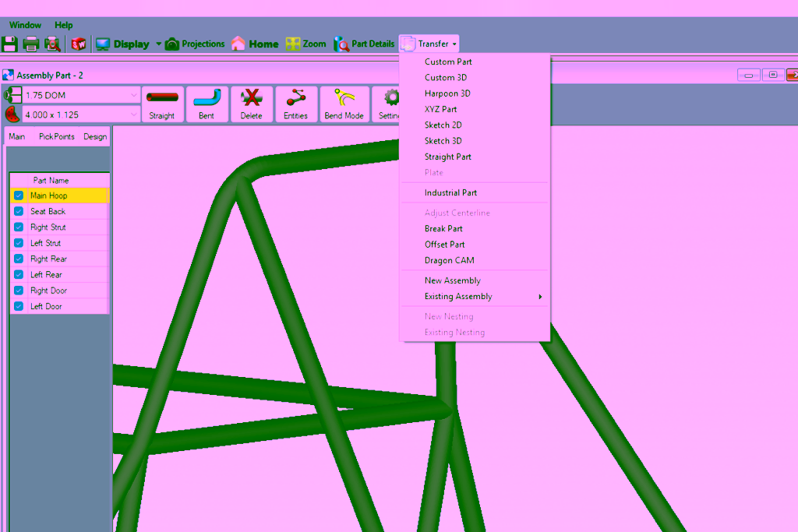The width and height of the screenshot is (798, 532).
Task: Click the Save disk icon
Action: click(x=9, y=44)
